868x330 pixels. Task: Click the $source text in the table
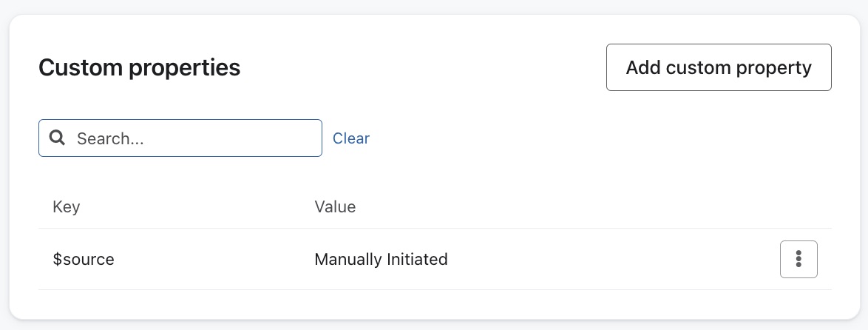(x=84, y=260)
